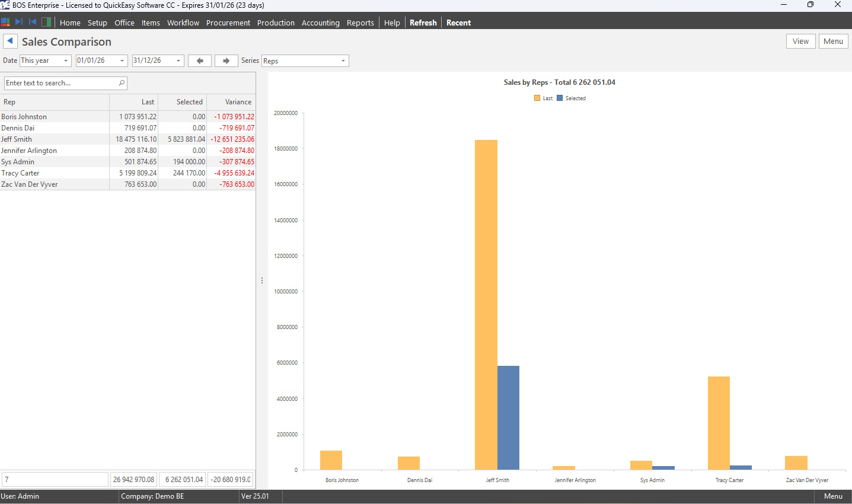The width and height of the screenshot is (852, 504).
Task: Expand the Series 'Reps' dropdown
Action: tap(343, 60)
